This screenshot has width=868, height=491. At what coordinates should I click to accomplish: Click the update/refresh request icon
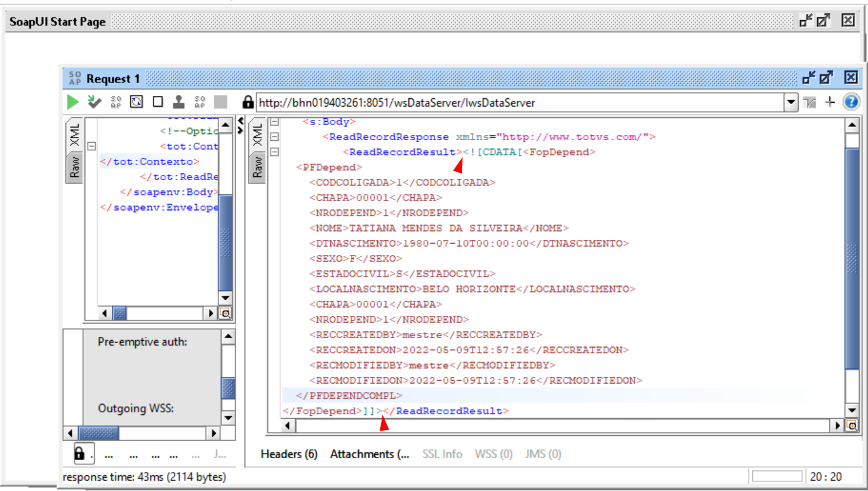point(137,101)
